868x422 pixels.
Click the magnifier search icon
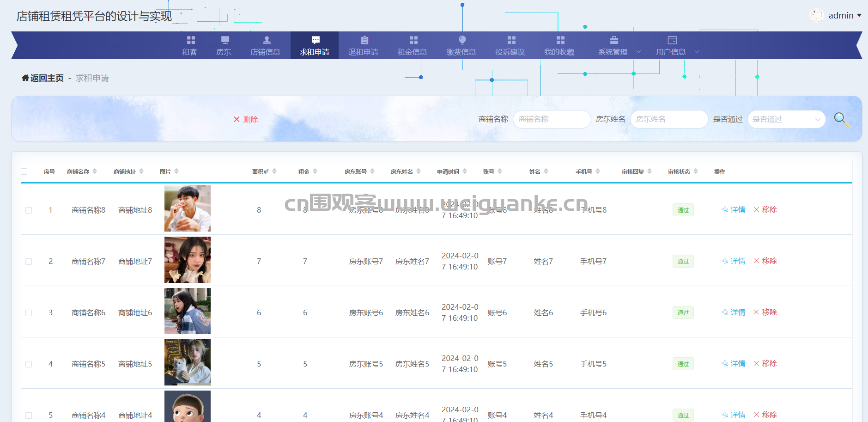tap(841, 120)
